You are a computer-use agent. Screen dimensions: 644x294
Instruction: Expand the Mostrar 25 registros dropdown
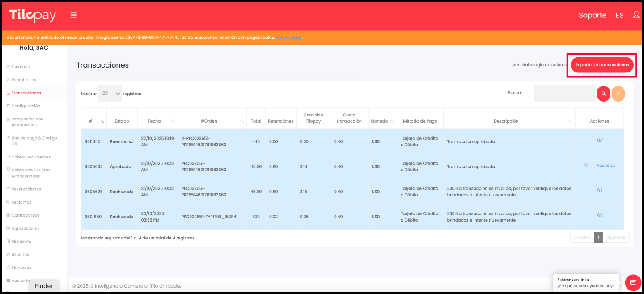[110, 94]
